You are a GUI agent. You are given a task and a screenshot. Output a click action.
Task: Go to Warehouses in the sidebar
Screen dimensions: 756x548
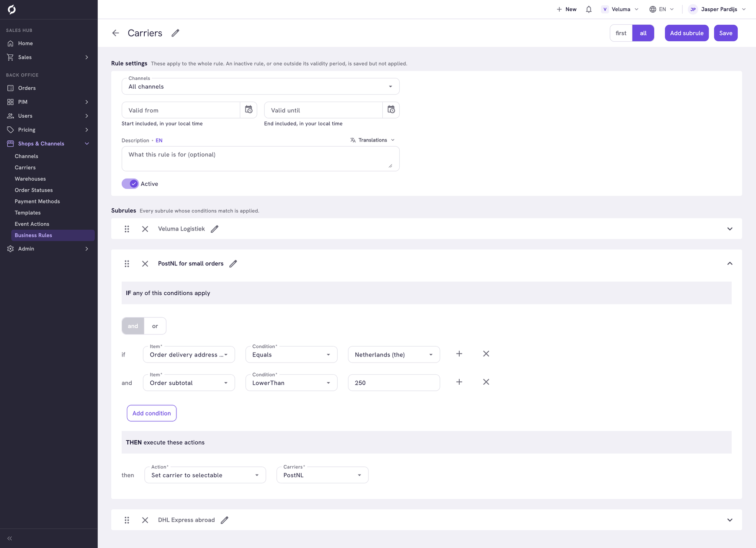(30, 179)
